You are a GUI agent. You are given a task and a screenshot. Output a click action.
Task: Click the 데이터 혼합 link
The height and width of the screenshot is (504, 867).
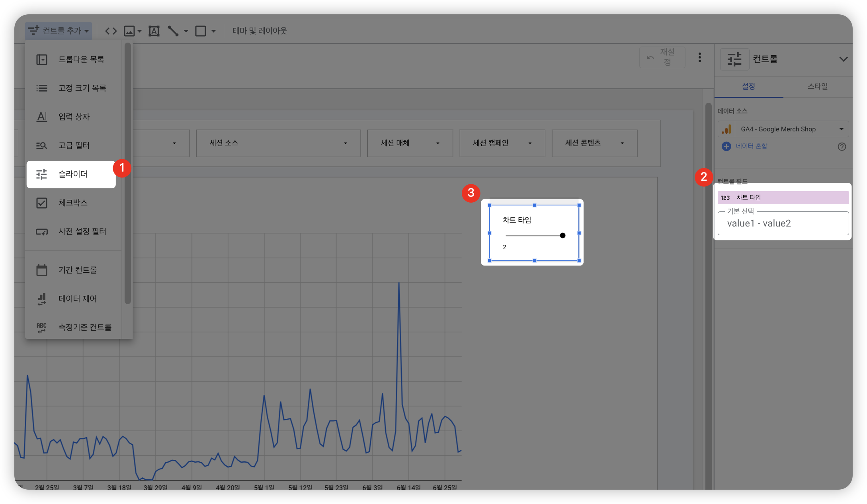click(752, 146)
